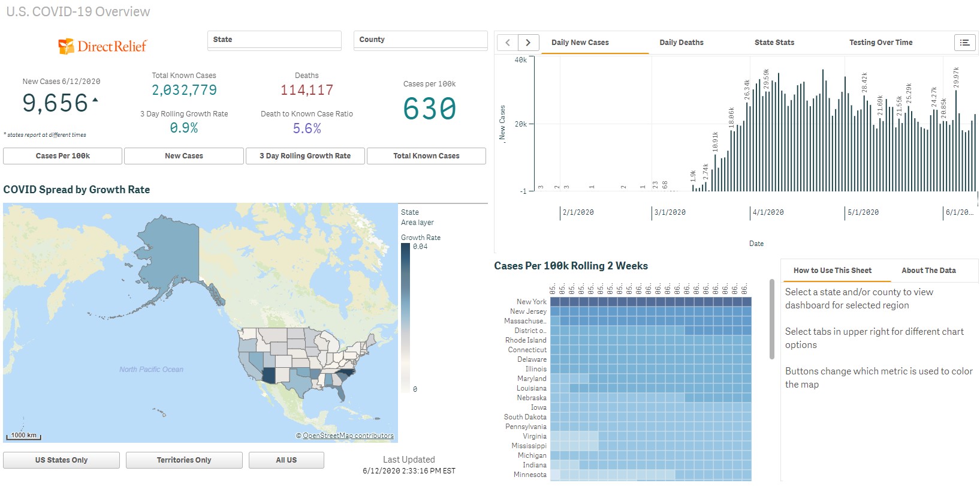Filter map to Territories Only
980x486 pixels.
(x=184, y=460)
